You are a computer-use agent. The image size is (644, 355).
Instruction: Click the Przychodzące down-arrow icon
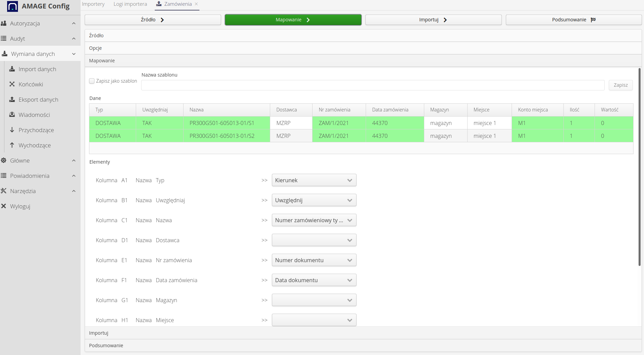12,130
